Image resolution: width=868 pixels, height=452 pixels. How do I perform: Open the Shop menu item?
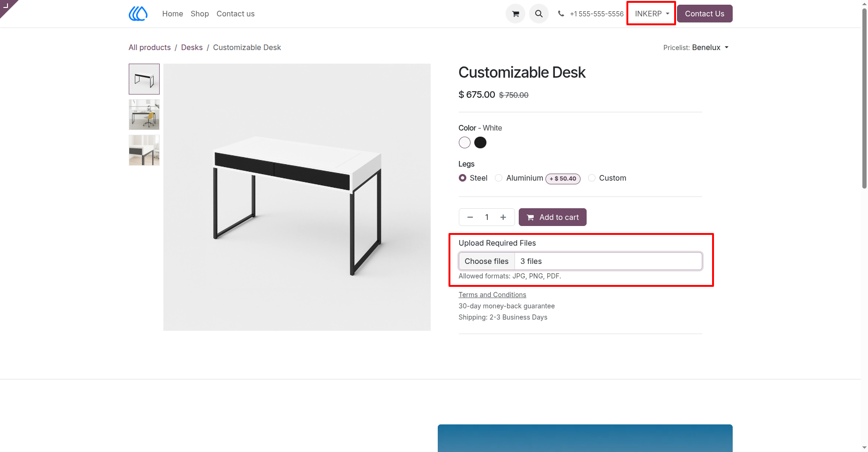(x=199, y=14)
